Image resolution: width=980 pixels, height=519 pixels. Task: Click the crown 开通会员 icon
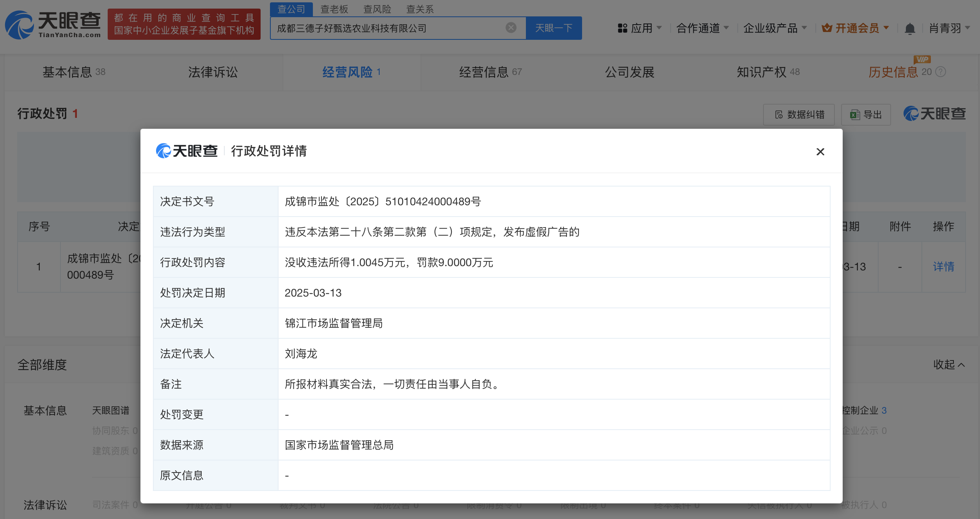[827, 28]
